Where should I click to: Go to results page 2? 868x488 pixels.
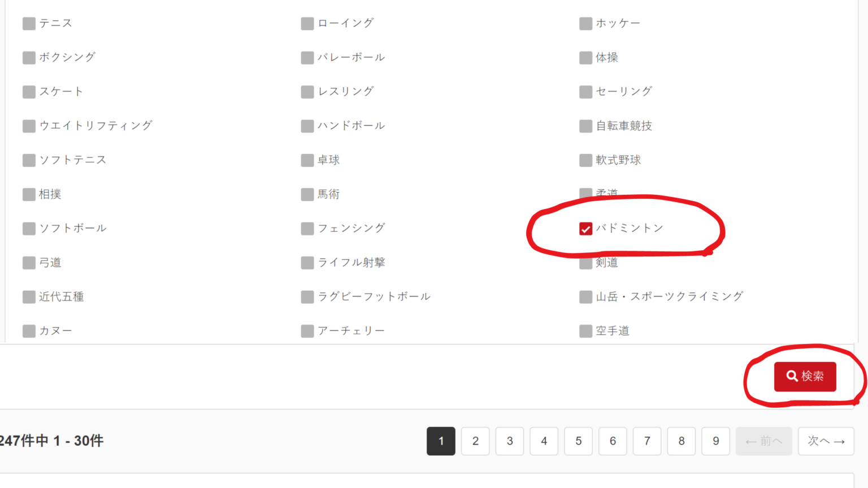[x=475, y=441]
